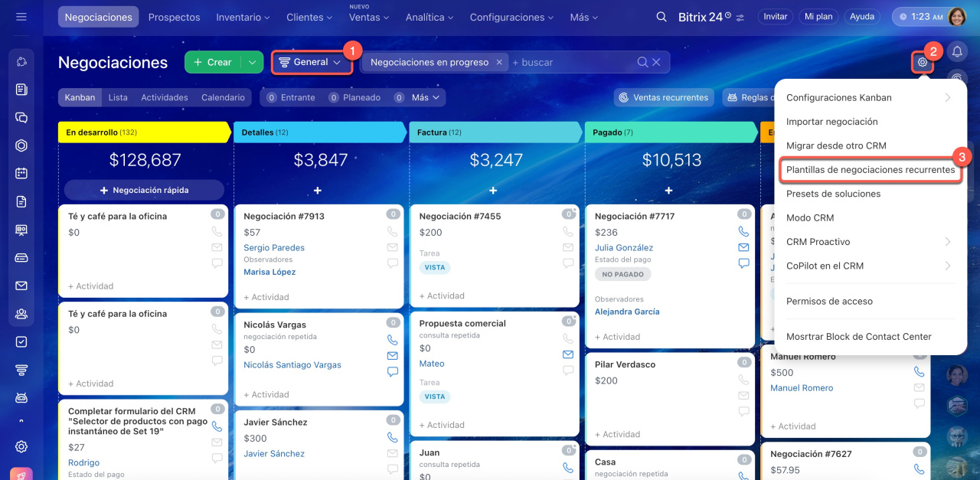Image resolution: width=980 pixels, height=480 pixels.
Task: Open the notifications bell icon
Action: pos(957,51)
